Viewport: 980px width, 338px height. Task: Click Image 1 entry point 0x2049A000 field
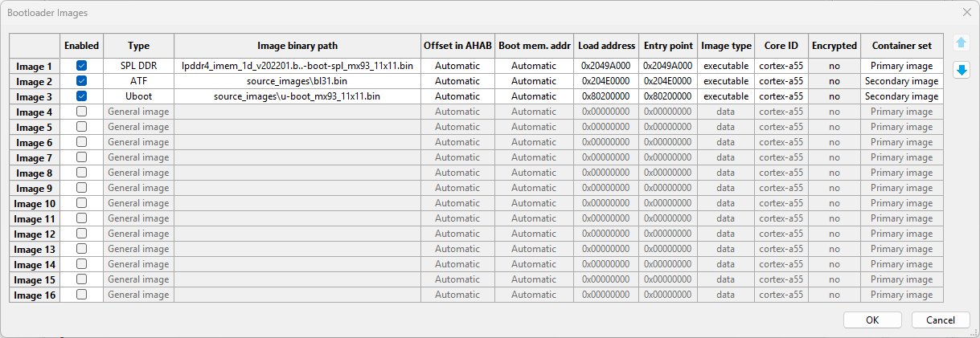click(667, 66)
